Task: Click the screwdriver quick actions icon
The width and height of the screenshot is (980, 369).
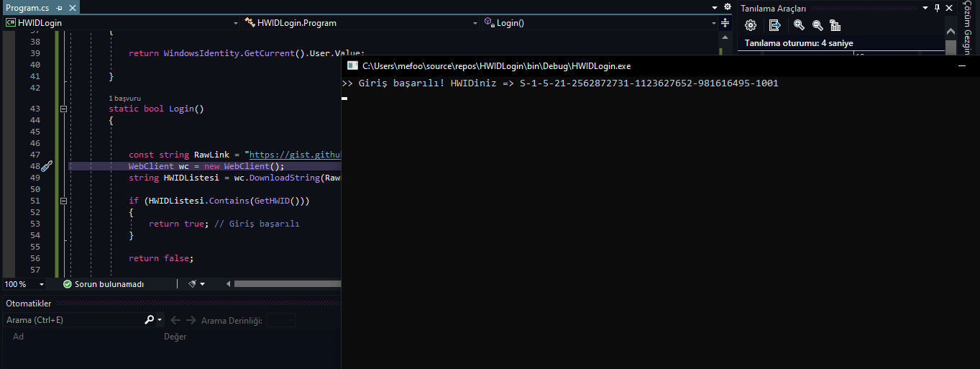Action: tap(47, 166)
